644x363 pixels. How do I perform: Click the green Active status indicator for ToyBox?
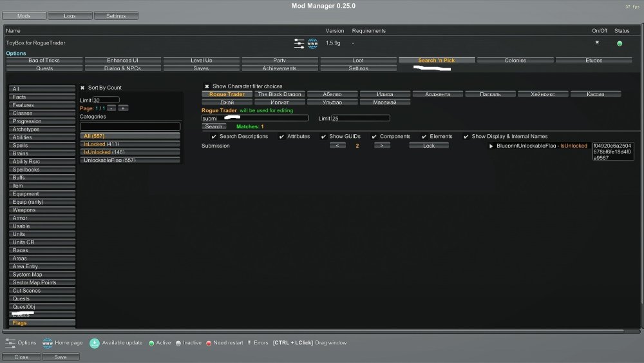[620, 44]
